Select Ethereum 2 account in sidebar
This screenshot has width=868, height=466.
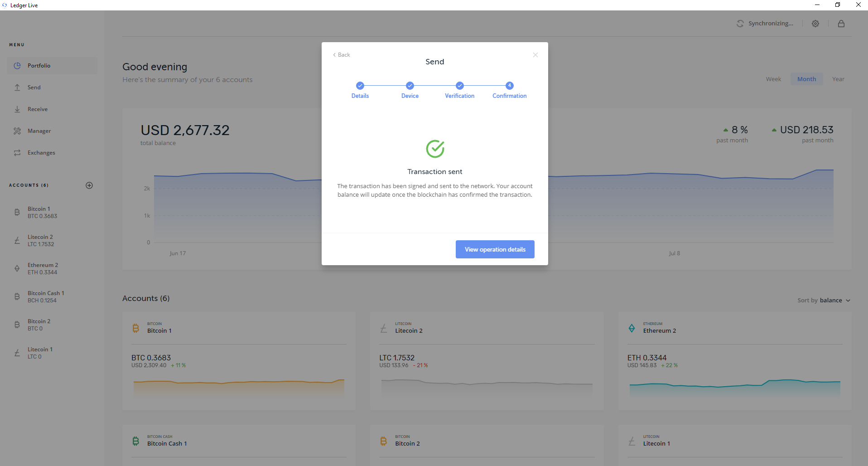click(x=52, y=268)
